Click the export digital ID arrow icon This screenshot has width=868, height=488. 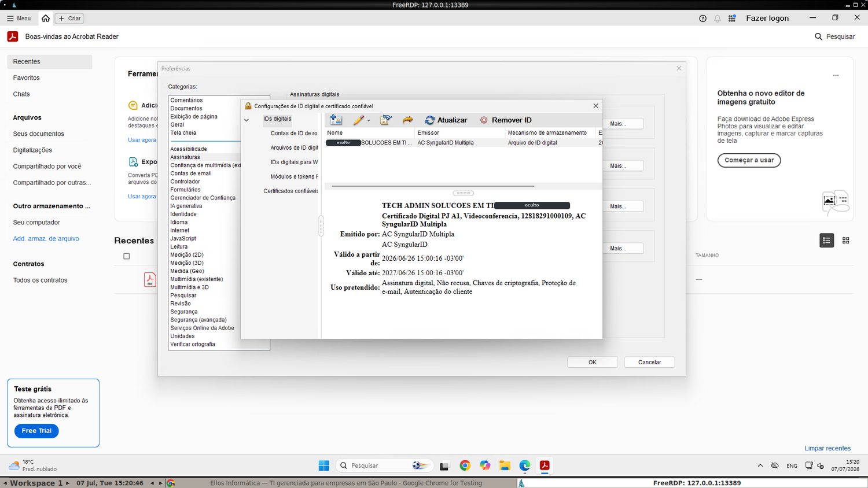408,120
